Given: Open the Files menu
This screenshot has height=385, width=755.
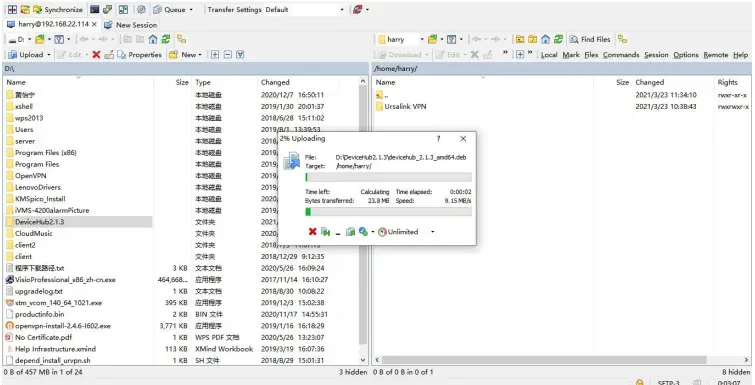Looking at the screenshot, I should (591, 55).
